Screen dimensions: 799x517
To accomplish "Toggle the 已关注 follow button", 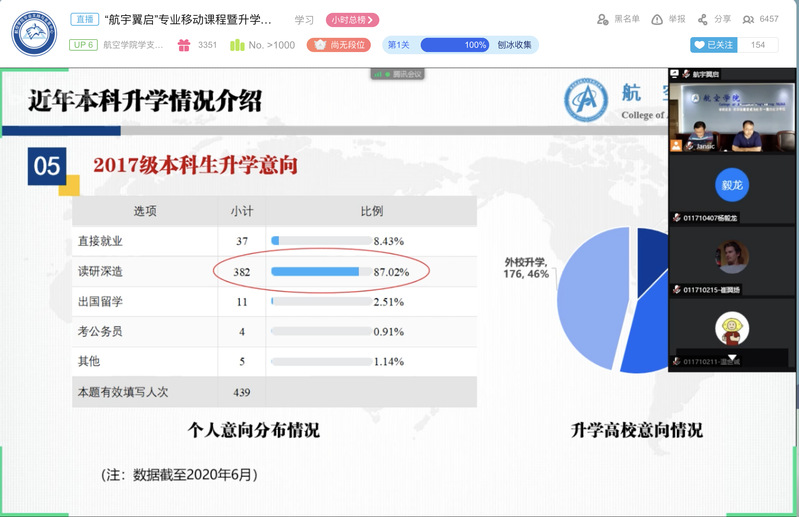I will [x=714, y=45].
